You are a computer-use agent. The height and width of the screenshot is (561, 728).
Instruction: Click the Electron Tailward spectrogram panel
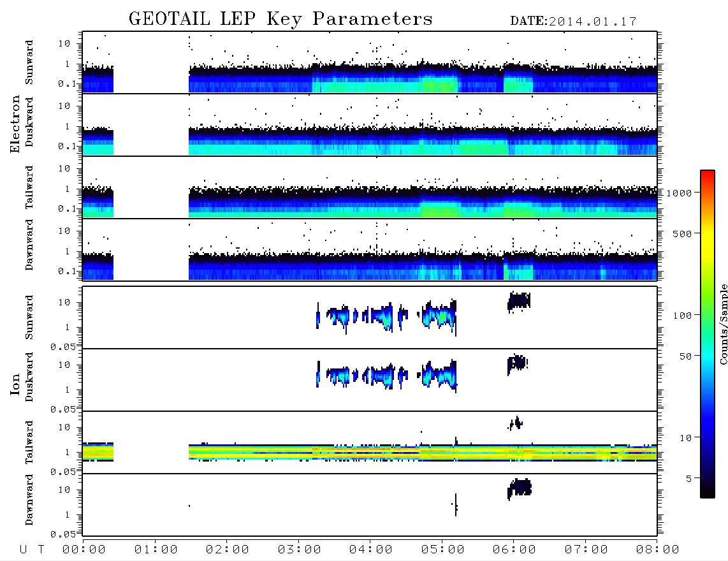[370, 187]
